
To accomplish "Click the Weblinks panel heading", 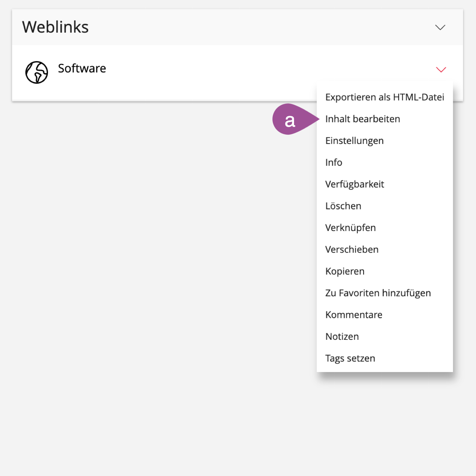I will click(x=55, y=27).
